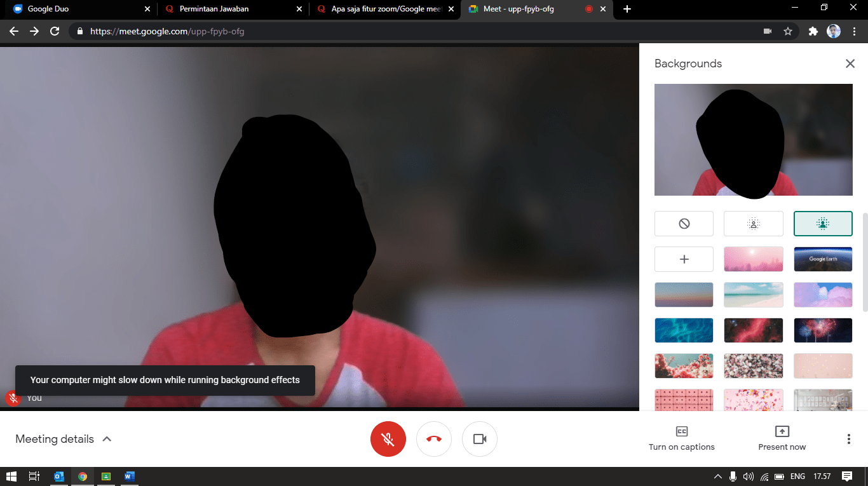The image size is (868, 486).
Task: Open Windows Start menu
Action: pos(11,476)
